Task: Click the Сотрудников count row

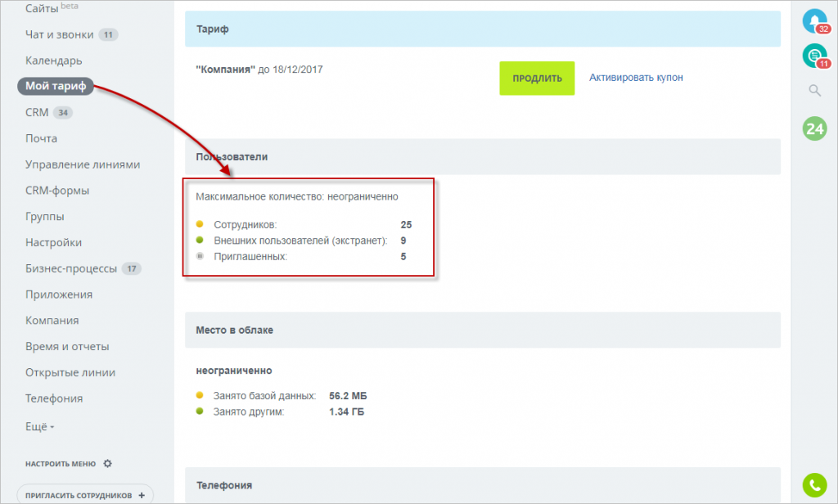Action: [x=303, y=224]
